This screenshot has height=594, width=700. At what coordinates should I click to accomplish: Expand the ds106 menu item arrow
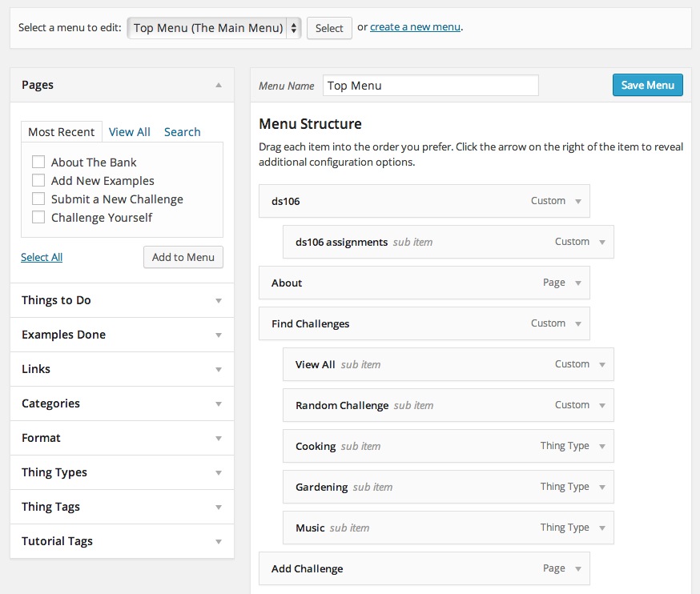(x=578, y=201)
